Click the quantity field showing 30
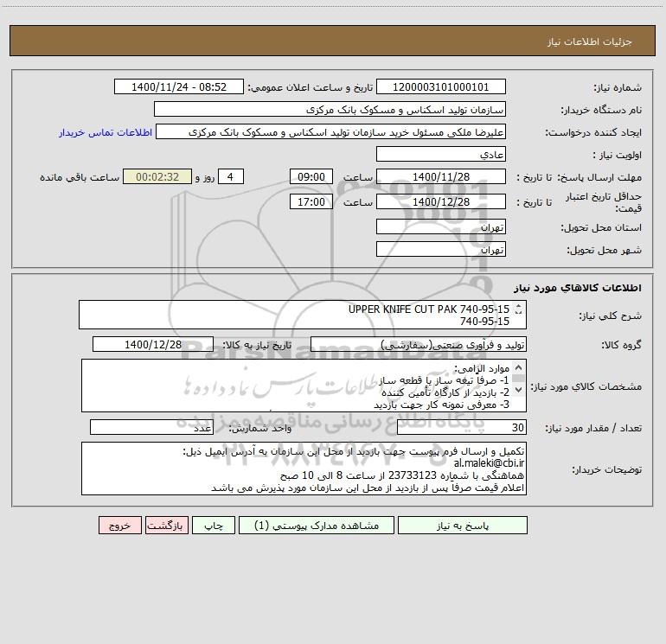The width and height of the screenshot is (666, 644). tap(462, 427)
